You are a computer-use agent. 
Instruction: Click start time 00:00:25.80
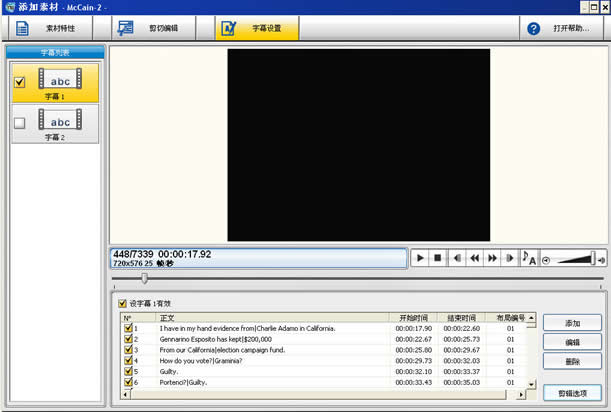point(413,350)
